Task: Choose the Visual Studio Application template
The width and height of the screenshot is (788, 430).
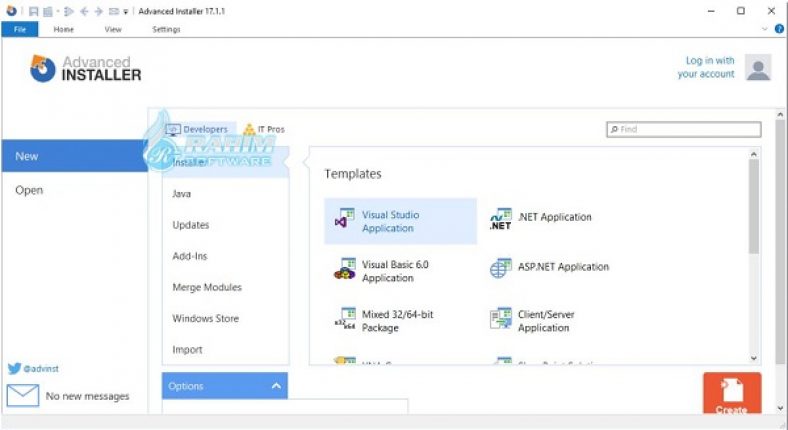Action: pyautogui.click(x=401, y=221)
